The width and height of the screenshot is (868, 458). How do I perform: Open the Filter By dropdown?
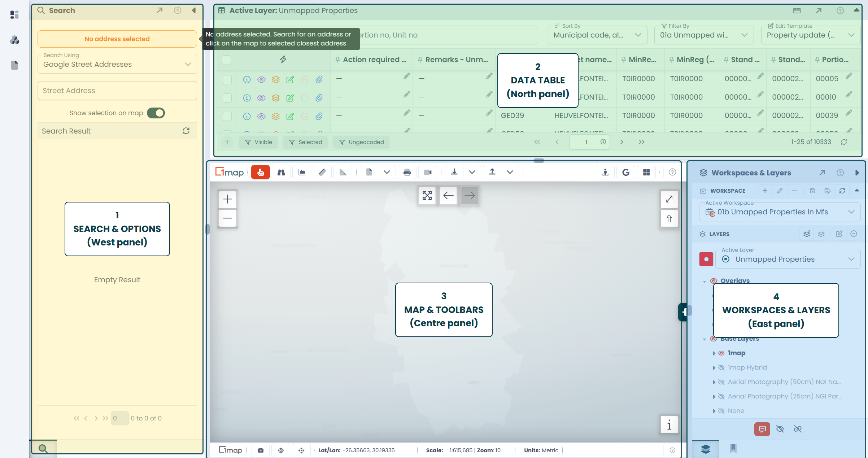point(704,35)
